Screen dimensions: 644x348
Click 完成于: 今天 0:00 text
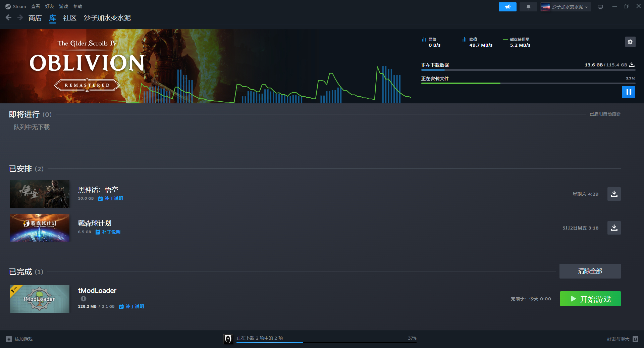(x=531, y=299)
